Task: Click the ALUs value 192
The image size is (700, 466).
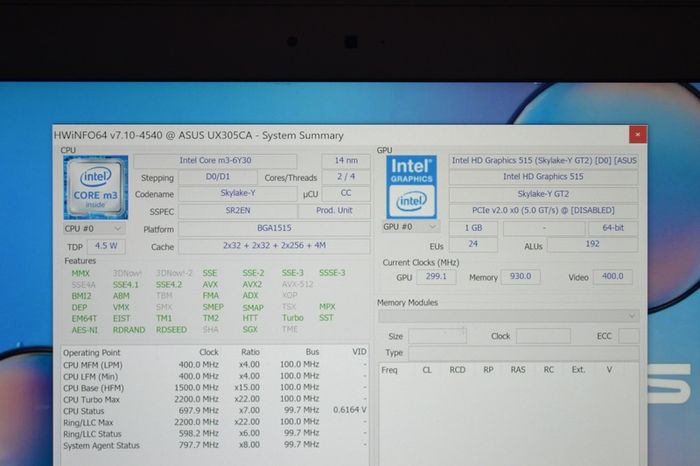Action: (592, 244)
